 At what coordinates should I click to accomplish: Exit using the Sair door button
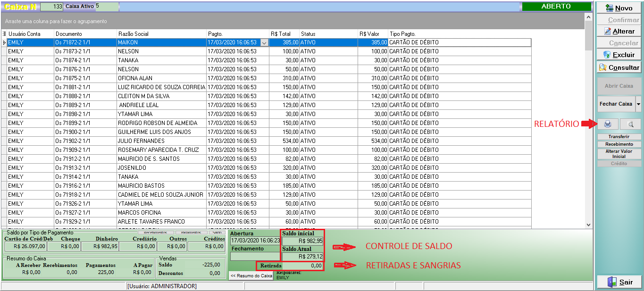(619, 282)
